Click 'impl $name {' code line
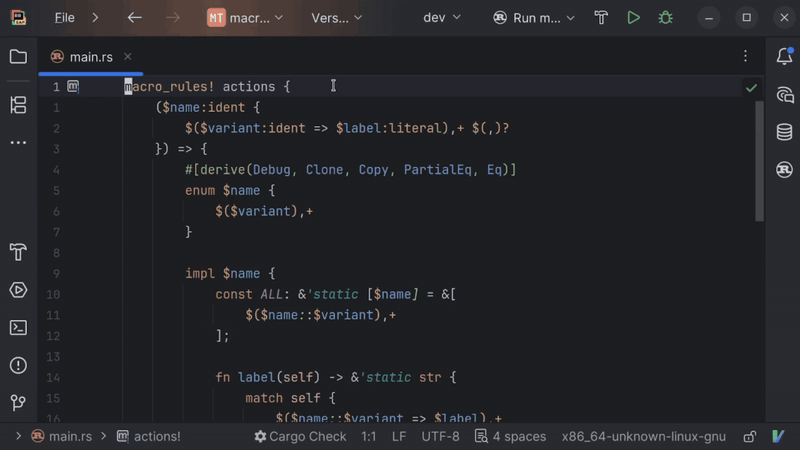This screenshot has height=450, width=800. pos(230,273)
